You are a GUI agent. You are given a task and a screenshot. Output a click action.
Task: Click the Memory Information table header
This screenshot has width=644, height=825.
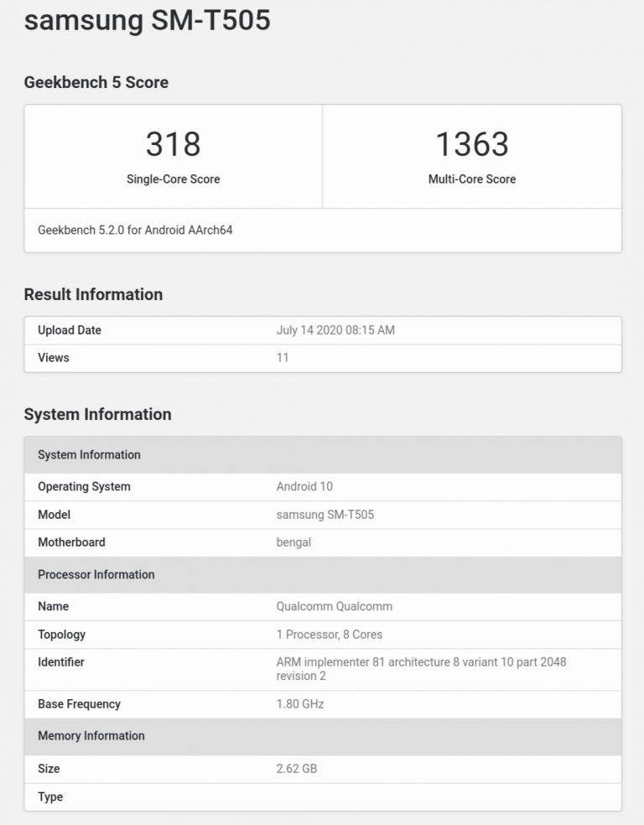tap(323, 736)
